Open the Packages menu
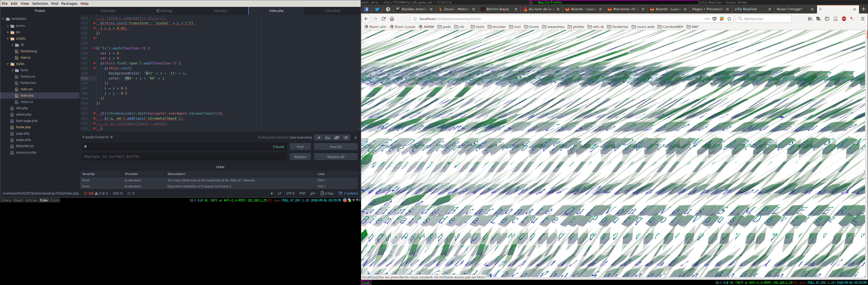The image size is (868, 285). (x=69, y=3)
